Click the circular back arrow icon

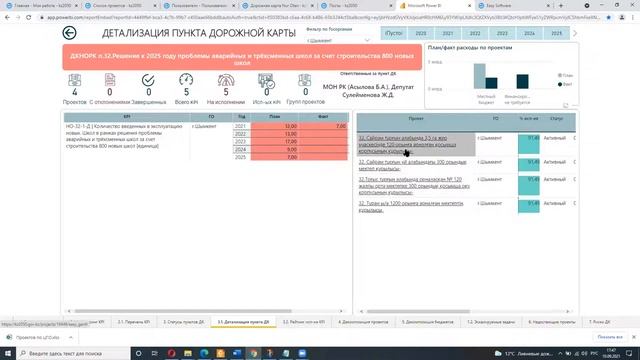click(x=69, y=33)
